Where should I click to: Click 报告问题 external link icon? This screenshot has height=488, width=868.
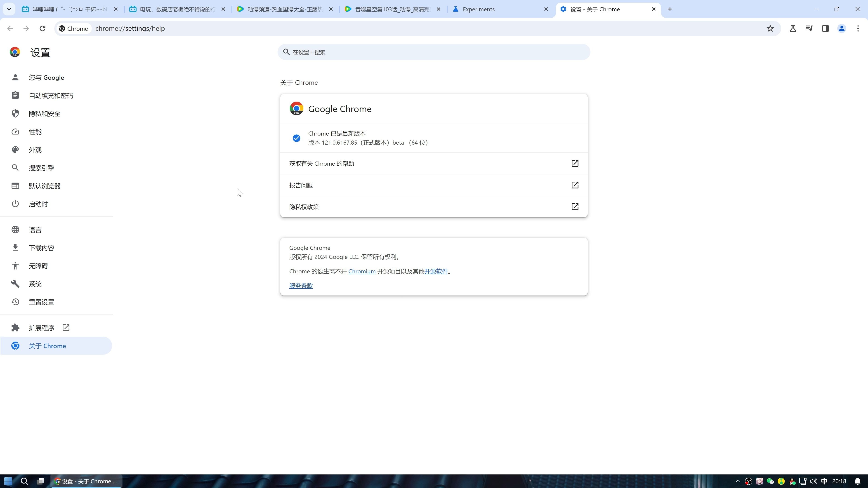click(x=574, y=185)
